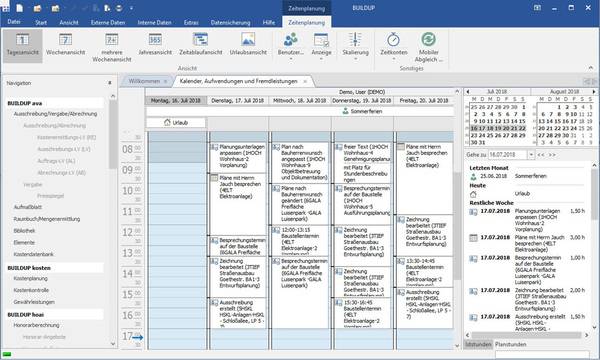Close the Kalender, Aufwendungen tab
600x360 pixels.
(305, 81)
